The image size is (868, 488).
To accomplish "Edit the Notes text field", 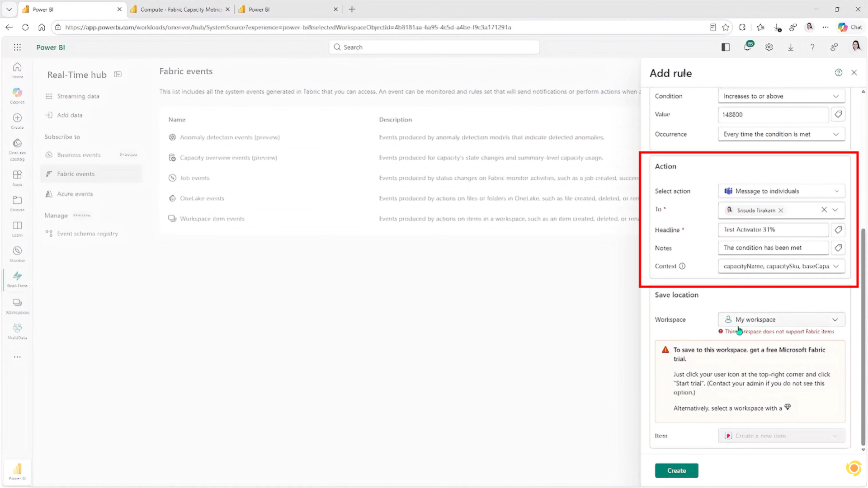I will tap(773, 248).
